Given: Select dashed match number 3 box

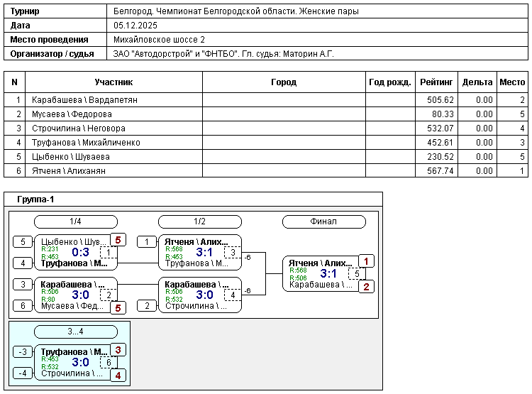Looking at the screenshot, I should point(233,253).
